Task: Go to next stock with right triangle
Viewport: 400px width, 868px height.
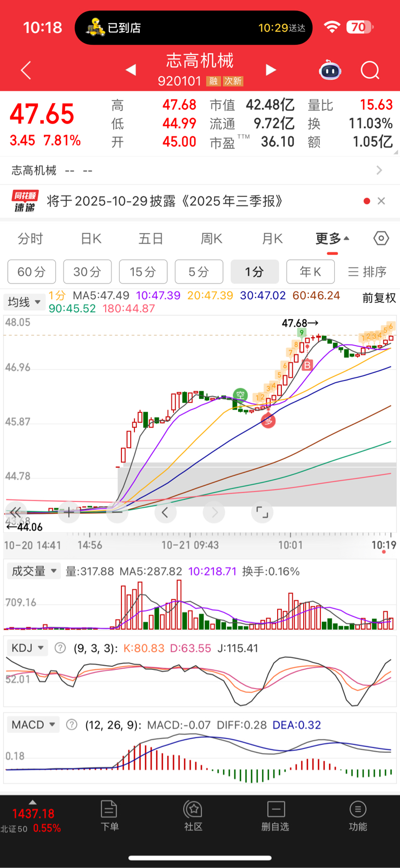Action: pyautogui.click(x=271, y=70)
